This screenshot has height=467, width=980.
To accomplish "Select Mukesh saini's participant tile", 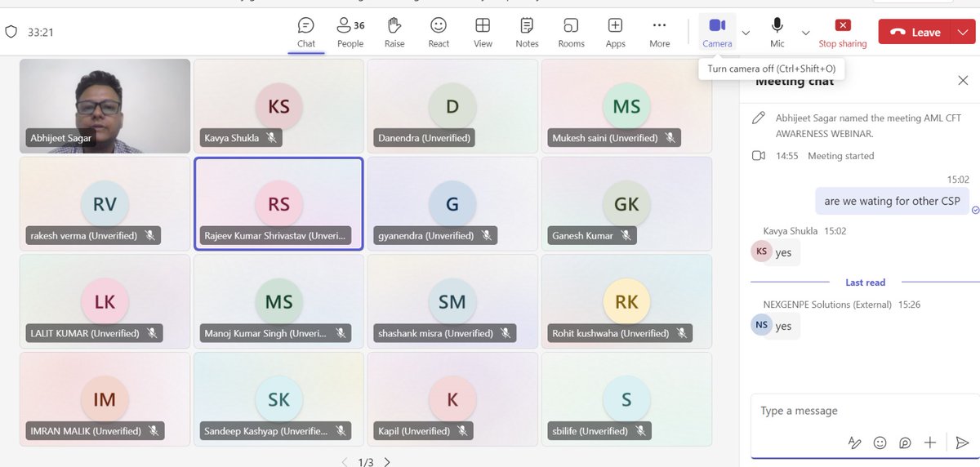I will pos(626,106).
